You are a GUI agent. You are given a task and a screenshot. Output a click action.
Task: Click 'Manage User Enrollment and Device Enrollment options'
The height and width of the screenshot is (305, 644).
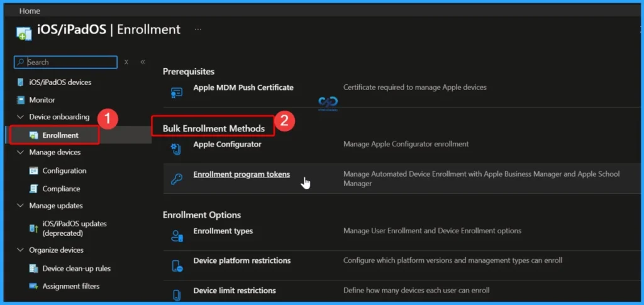(432, 231)
